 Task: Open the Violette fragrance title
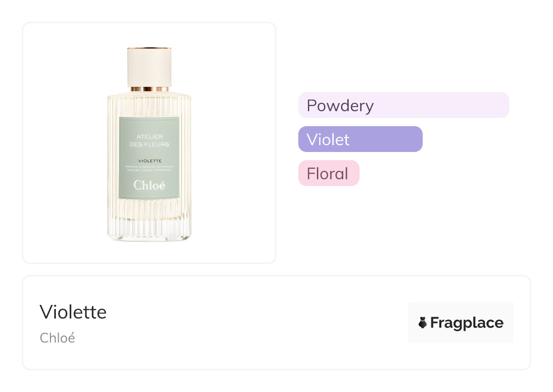pyautogui.click(x=73, y=312)
